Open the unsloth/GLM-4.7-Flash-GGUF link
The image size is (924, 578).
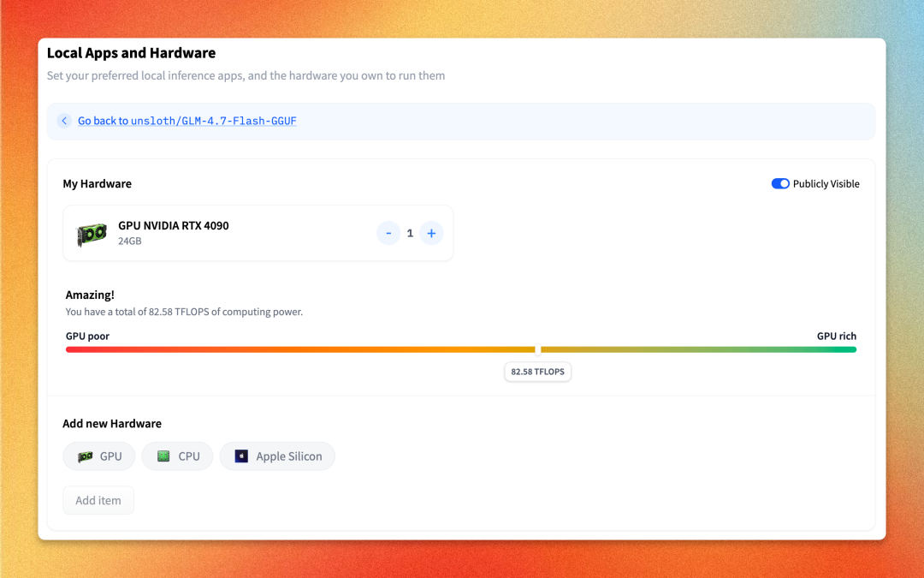[x=187, y=121]
